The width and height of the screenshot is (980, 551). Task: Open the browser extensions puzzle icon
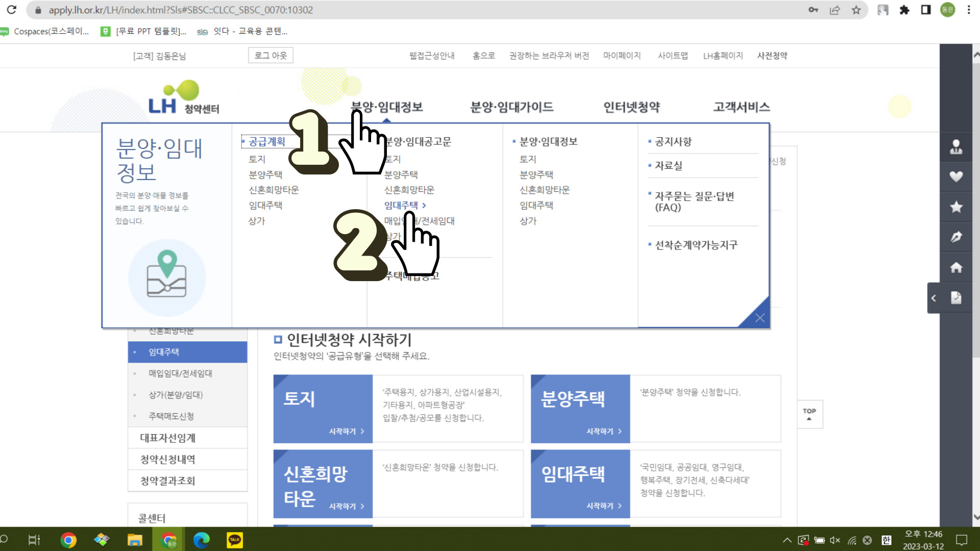point(904,10)
